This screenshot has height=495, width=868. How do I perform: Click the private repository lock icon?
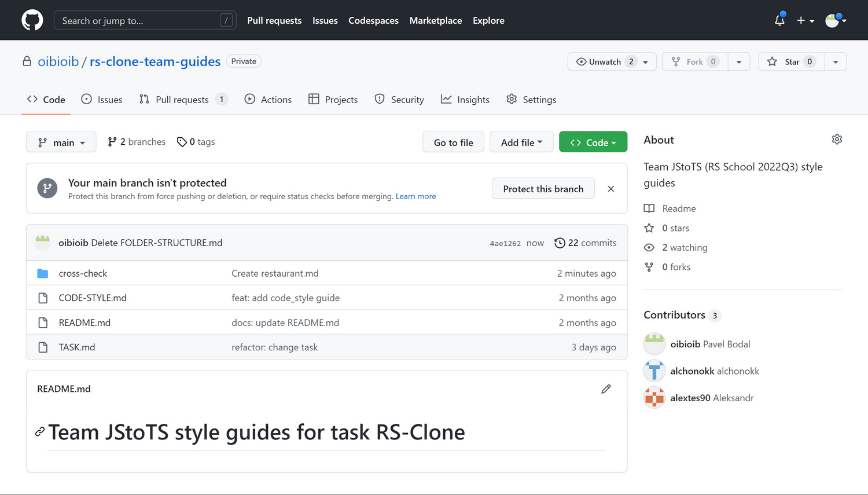click(27, 61)
